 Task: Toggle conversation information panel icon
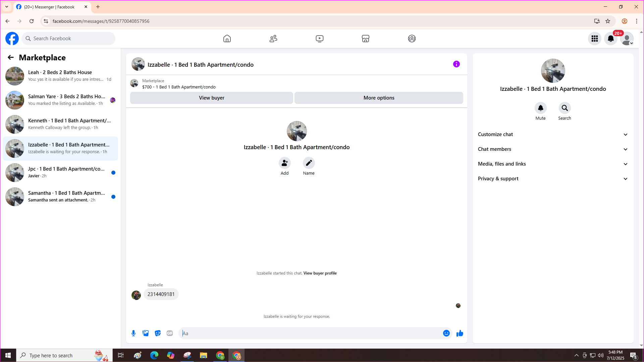point(456,64)
